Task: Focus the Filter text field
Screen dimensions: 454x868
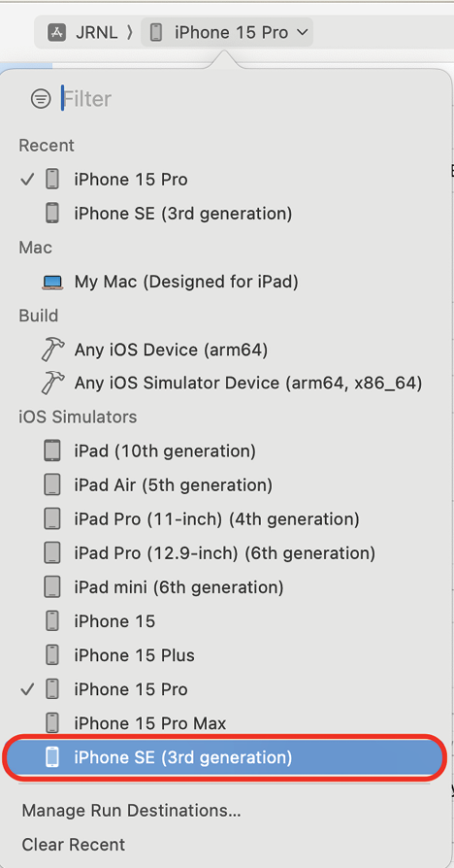Action: pos(249,99)
